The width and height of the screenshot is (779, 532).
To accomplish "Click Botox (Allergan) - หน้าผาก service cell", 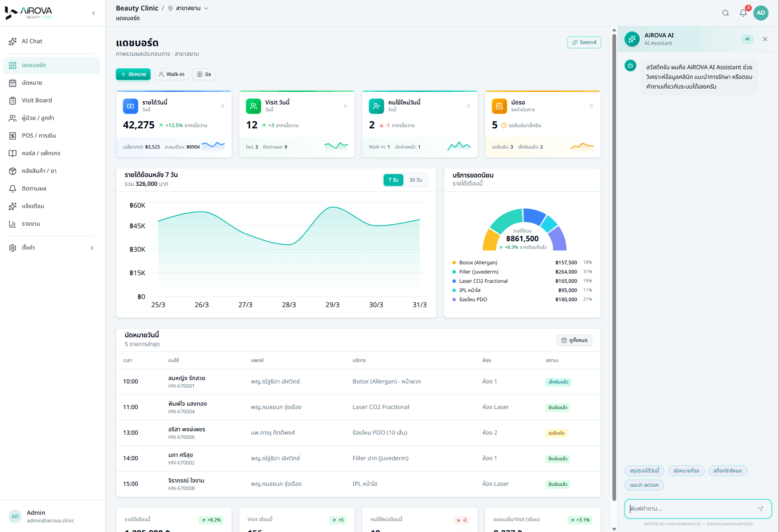I will click(x=387, y=381).
